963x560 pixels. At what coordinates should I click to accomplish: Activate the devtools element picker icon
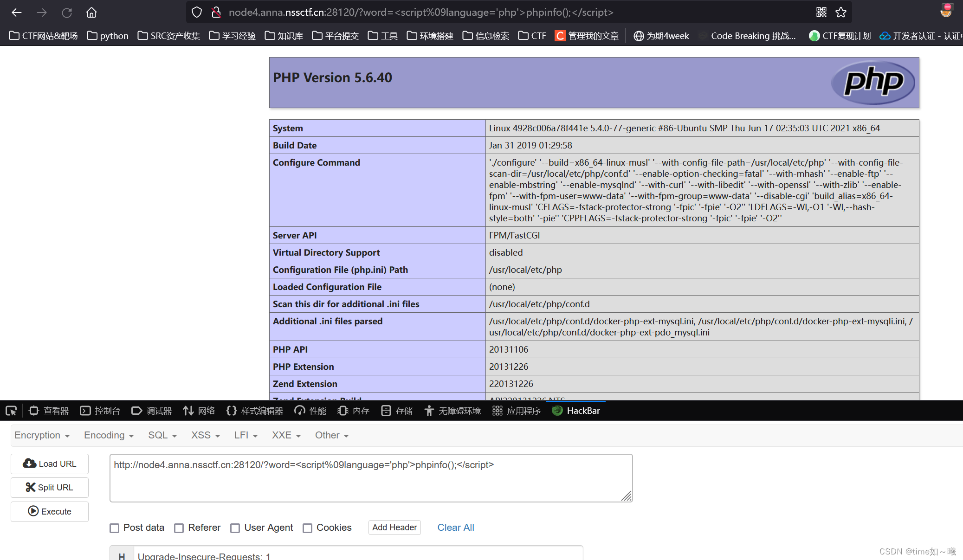pyautogui.click(x=11, y=411)
